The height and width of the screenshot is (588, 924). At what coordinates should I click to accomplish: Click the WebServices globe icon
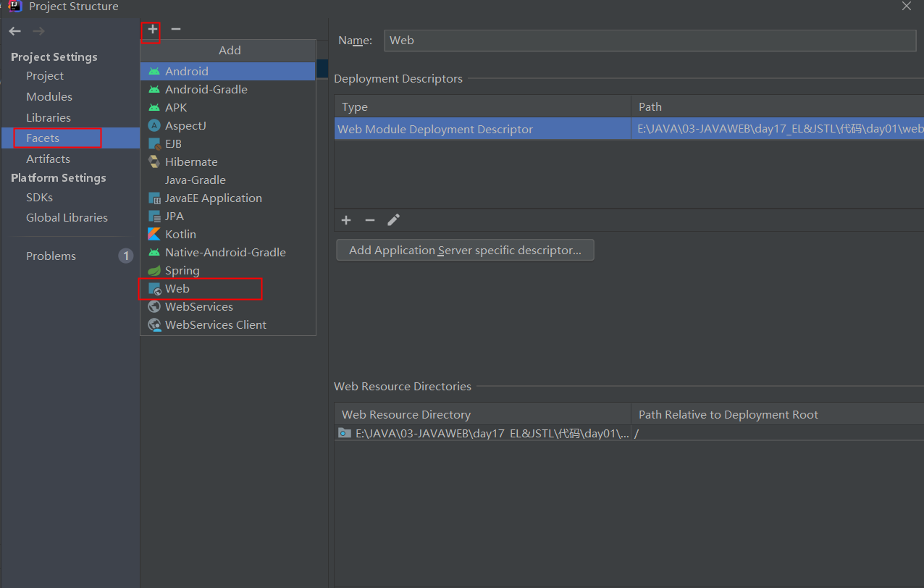point(154,306)
